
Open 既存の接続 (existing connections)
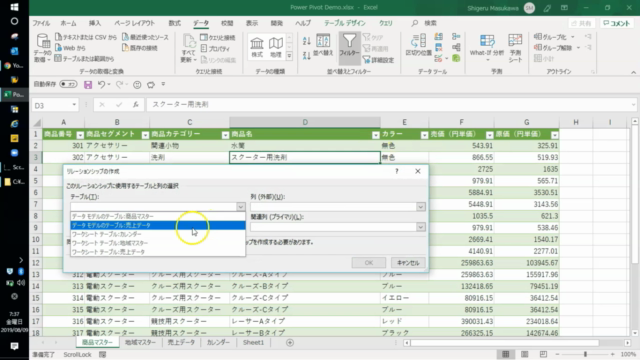(140, 48)
